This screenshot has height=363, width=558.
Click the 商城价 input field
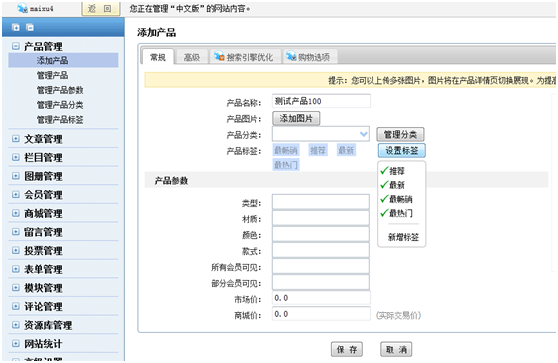[321, 314]
